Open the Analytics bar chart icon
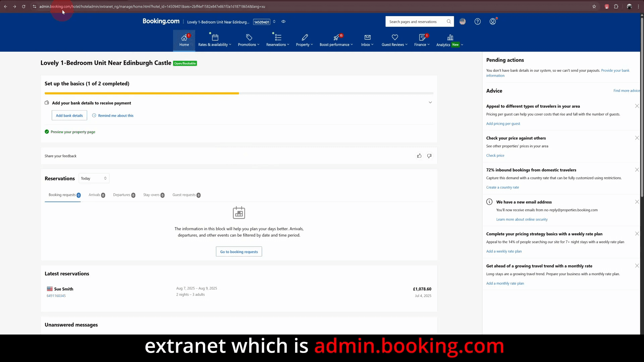This screenshot has width=644, height=362. (450, 38)
